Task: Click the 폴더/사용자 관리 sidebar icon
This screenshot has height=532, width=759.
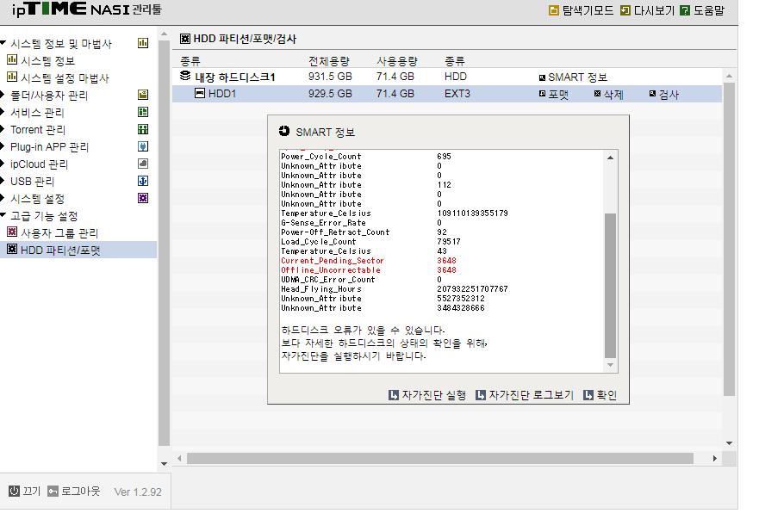Action: [143, 96]
